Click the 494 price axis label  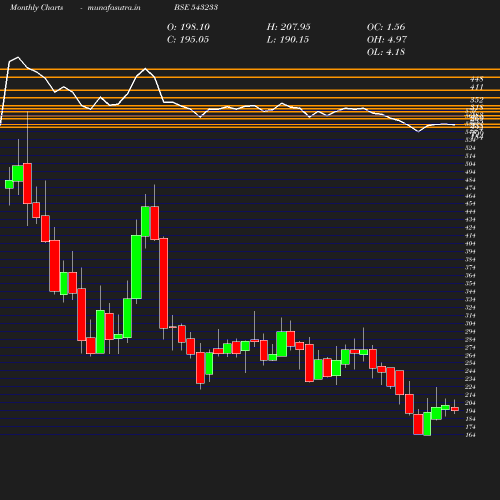click(x=470, y=172)
